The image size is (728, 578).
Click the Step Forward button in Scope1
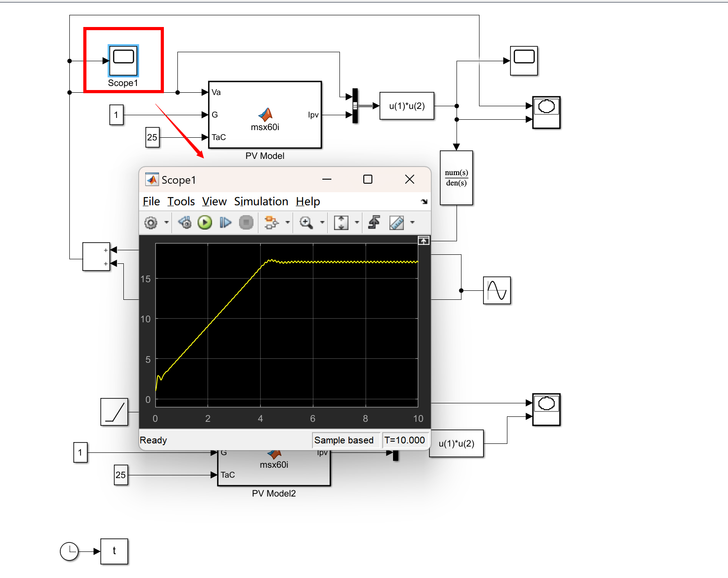(x=225, y=222)
